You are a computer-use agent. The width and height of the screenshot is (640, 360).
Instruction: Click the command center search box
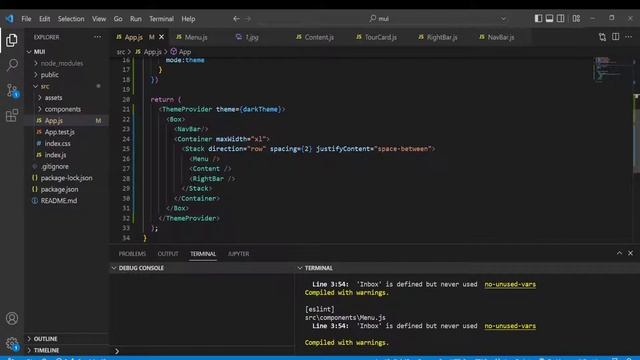[380, 19]
